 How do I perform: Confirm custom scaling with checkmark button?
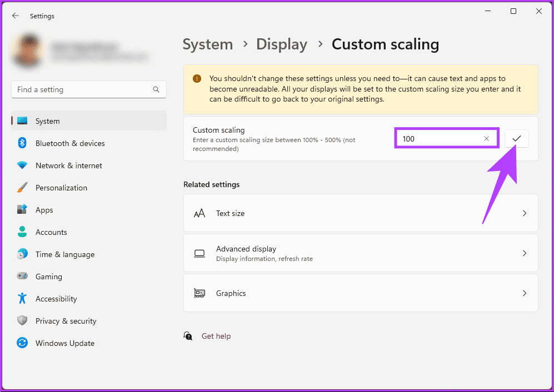(517, 139)
